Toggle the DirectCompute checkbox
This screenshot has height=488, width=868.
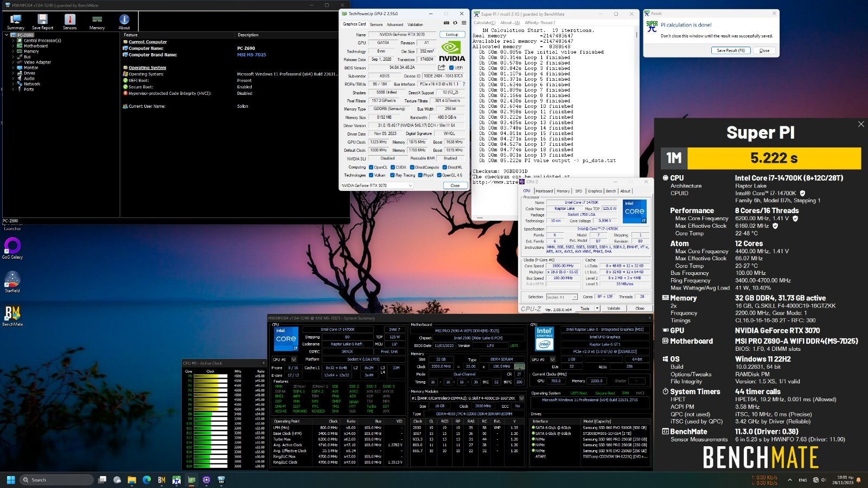(412, 167)
